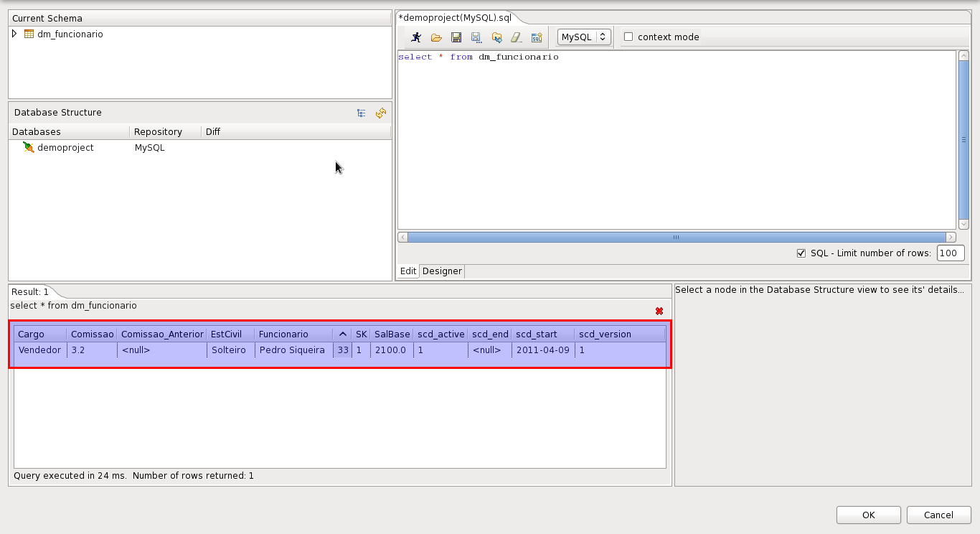
Task: Switch to the Designer tab
Action: pos(442,271)
